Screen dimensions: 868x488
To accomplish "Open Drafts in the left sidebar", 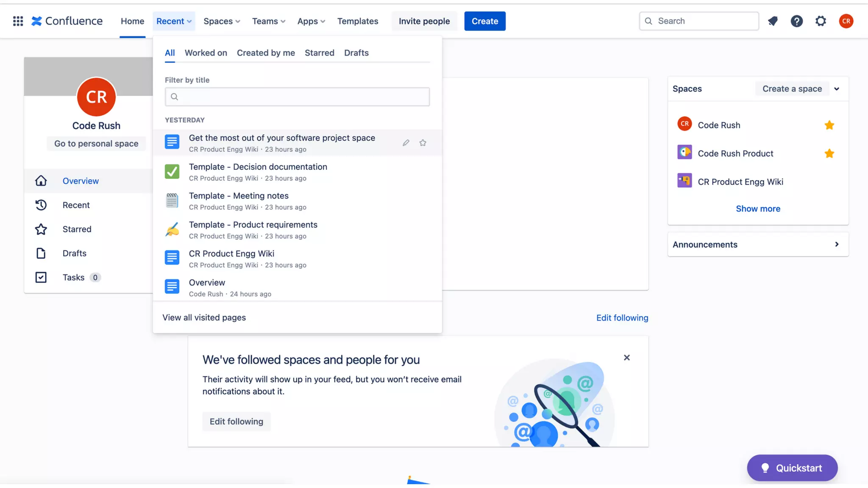I will click(x=74, y=253).
